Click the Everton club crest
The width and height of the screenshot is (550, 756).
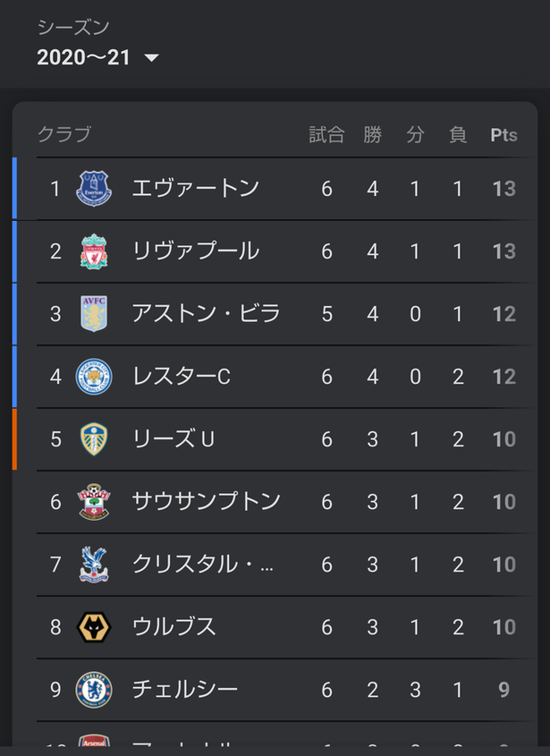[94, 189]
